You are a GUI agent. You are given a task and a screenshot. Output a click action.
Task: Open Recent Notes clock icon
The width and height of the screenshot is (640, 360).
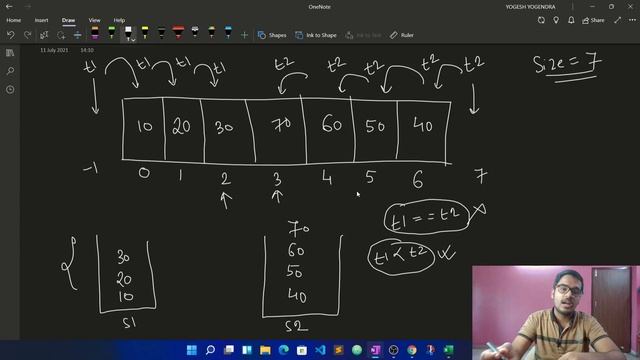[x=10, y=89]
